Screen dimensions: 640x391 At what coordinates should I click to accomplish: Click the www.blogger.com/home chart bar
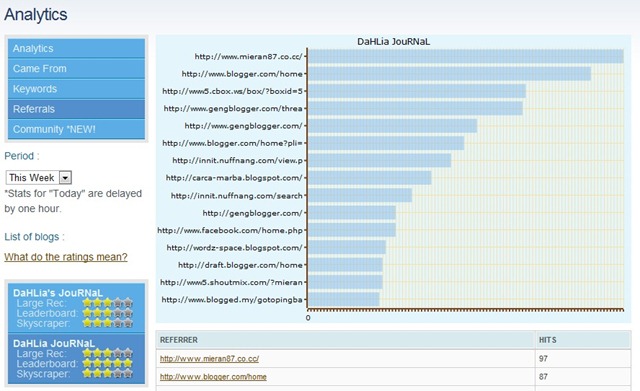pyautogui.click(x=449, y=74)
